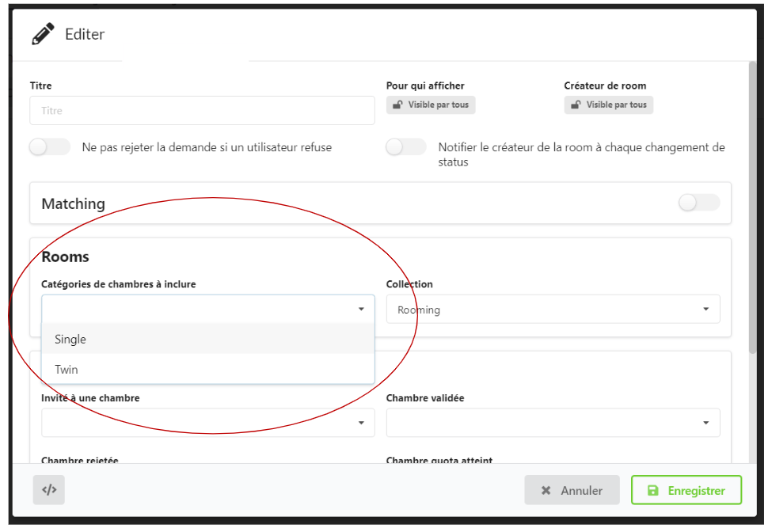Click the unlock icon under Pour qui afficher
This screenshot has height=532, width=768.
[397, 105]
